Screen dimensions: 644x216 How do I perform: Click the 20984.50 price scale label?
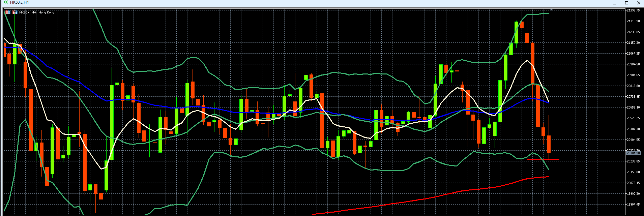(x=633, y=64)
